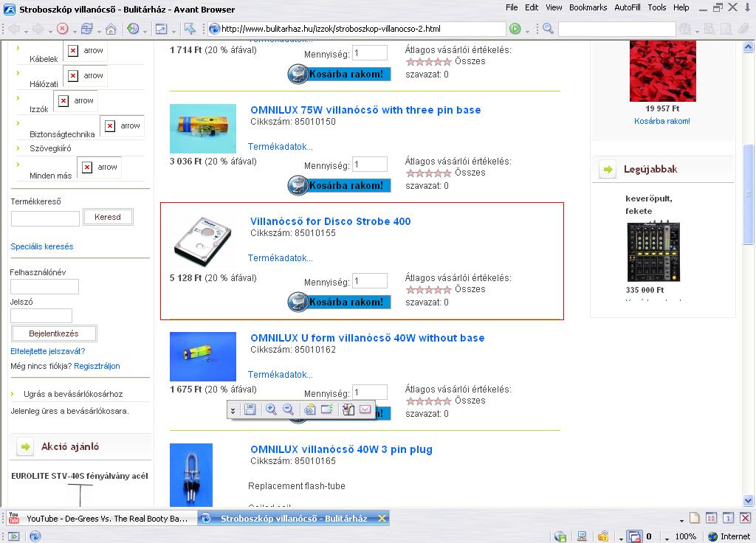Open the Go button dropdown arrow
This screenshot has height=543, width=756.
[x=527, y=32]
